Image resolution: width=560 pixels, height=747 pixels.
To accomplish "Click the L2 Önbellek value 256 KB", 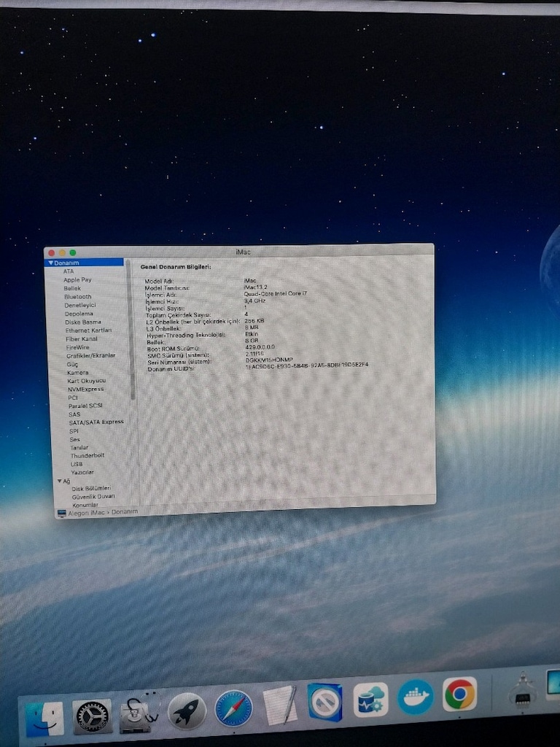I will point(254,321).
